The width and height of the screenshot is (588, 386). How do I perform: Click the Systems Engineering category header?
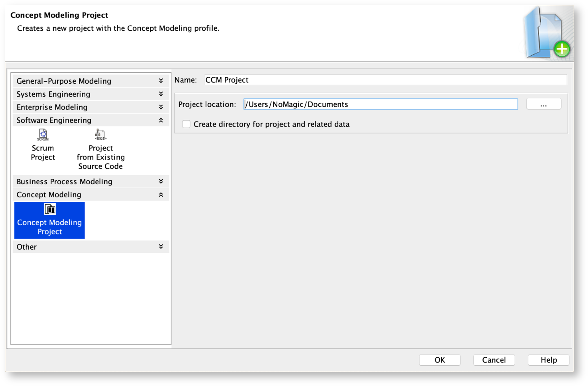(x=53, y=94)
